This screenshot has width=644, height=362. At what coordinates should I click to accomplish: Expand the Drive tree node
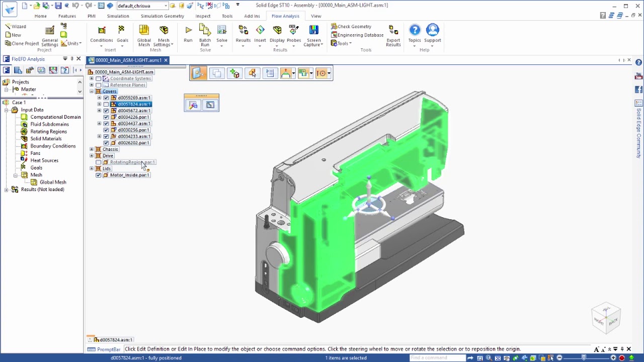(x=92, y=156)
